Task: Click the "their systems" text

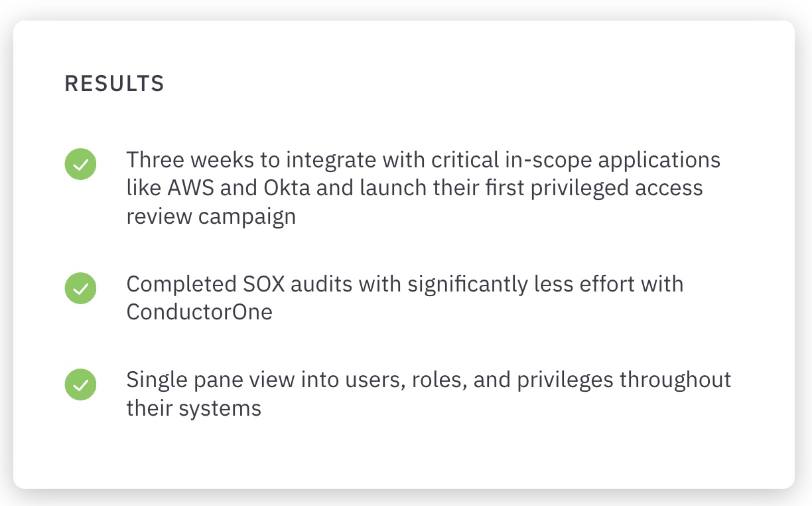Action: tap(194, 407)
